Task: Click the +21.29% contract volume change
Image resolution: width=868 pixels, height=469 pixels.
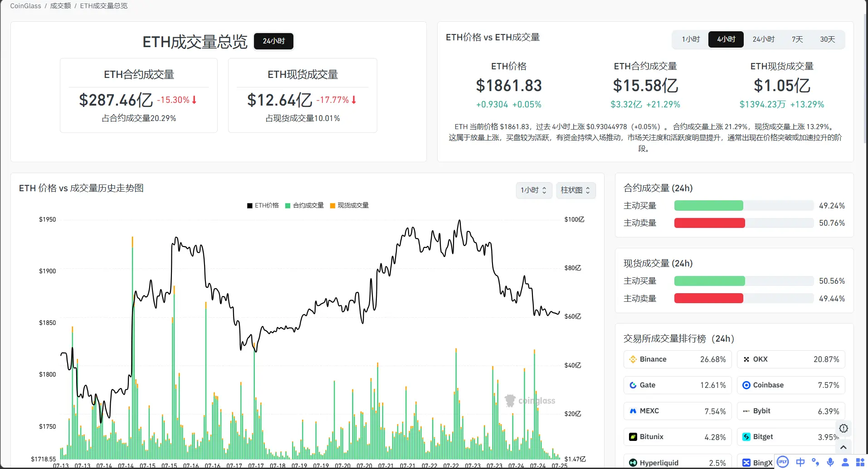Action: tap(663, 105)
